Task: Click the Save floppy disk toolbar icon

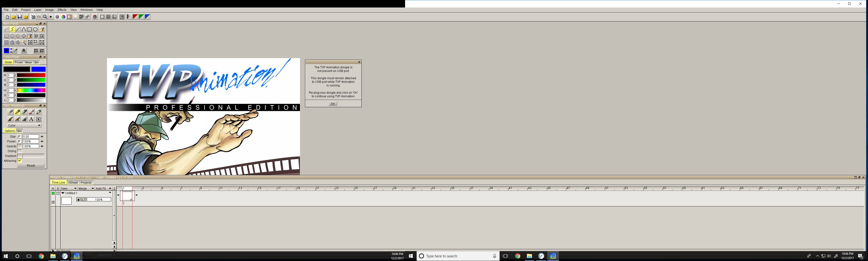Action: tap(20, 17)
